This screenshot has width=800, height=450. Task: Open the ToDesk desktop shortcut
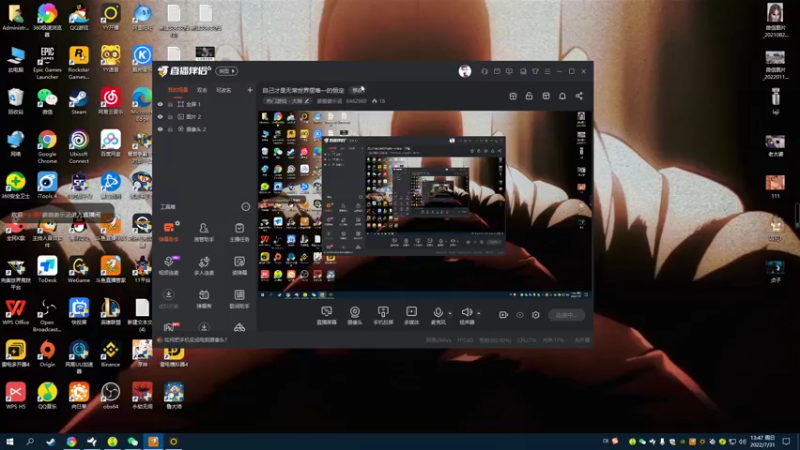(x=47, y=270)
